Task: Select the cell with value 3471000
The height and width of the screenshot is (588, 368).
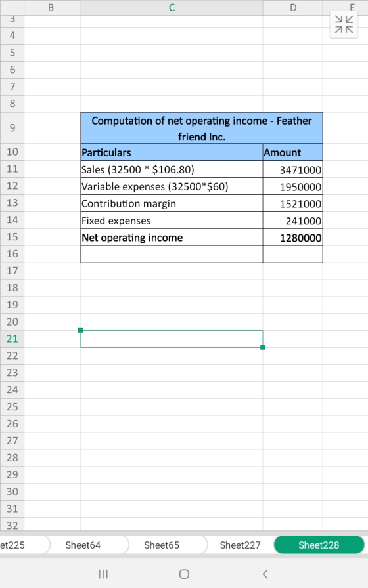Action: tap(293, 169)
